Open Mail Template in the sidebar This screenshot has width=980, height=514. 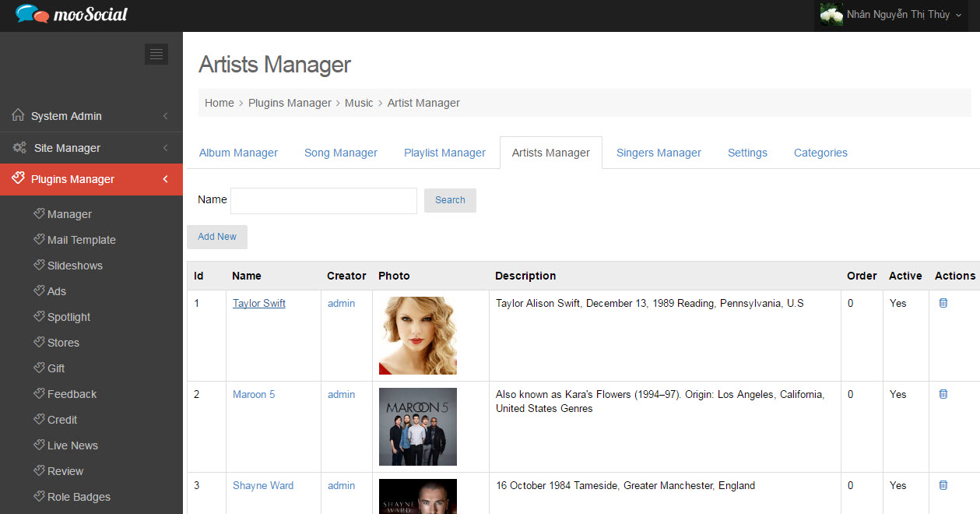pyautogui.click(x=82, y=240)
